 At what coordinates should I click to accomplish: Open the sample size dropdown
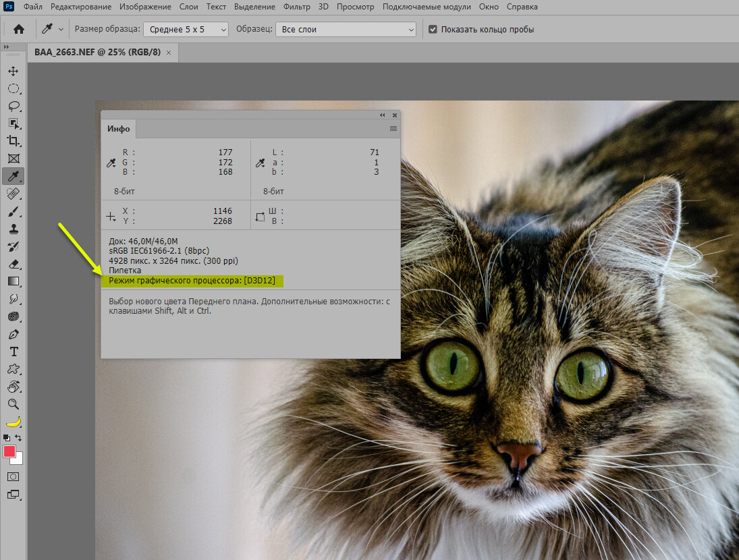pyautogui.click(x=186, y=29)
